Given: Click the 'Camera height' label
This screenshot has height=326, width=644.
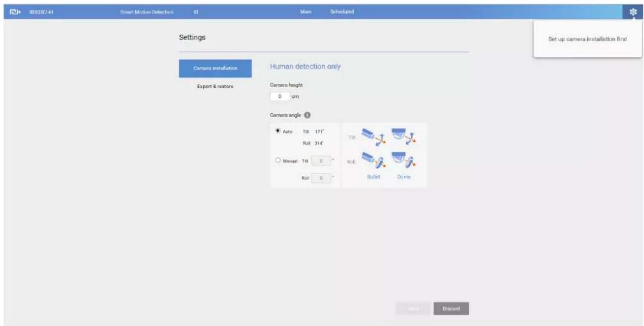Looking at the screenshot, I should 287,85.
